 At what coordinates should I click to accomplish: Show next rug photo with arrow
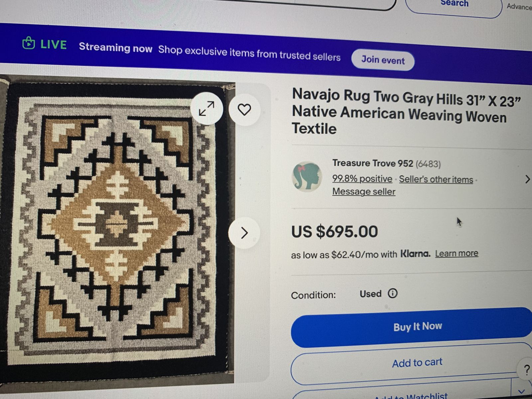[244, 233]
